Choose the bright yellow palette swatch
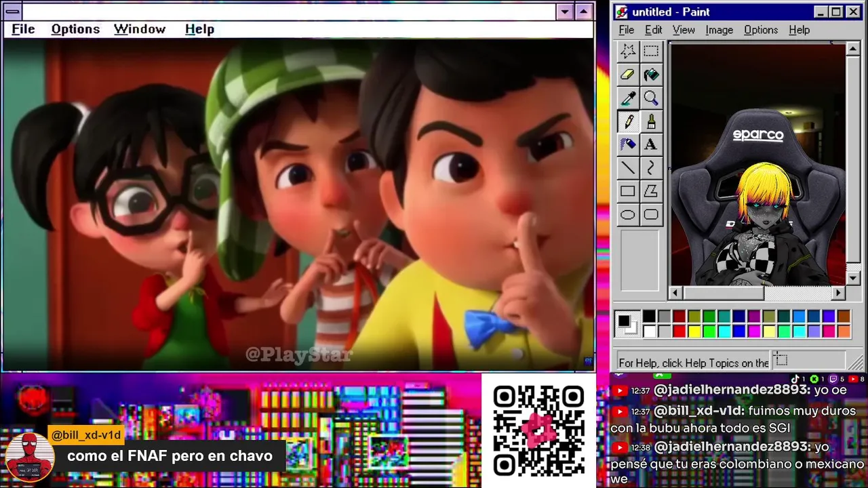Viewport: 868px width, 488px height. coord(694,331)
